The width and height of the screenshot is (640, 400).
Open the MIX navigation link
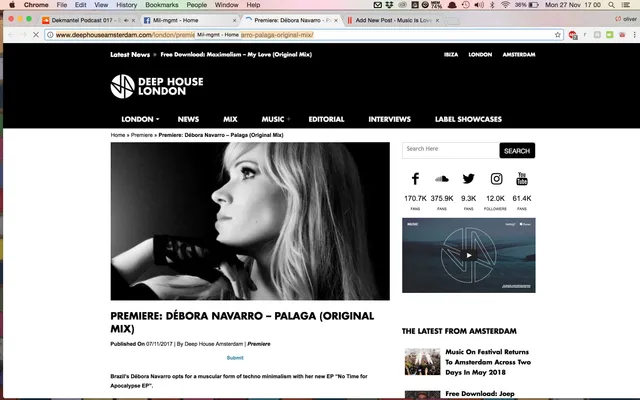click(230, 119)
